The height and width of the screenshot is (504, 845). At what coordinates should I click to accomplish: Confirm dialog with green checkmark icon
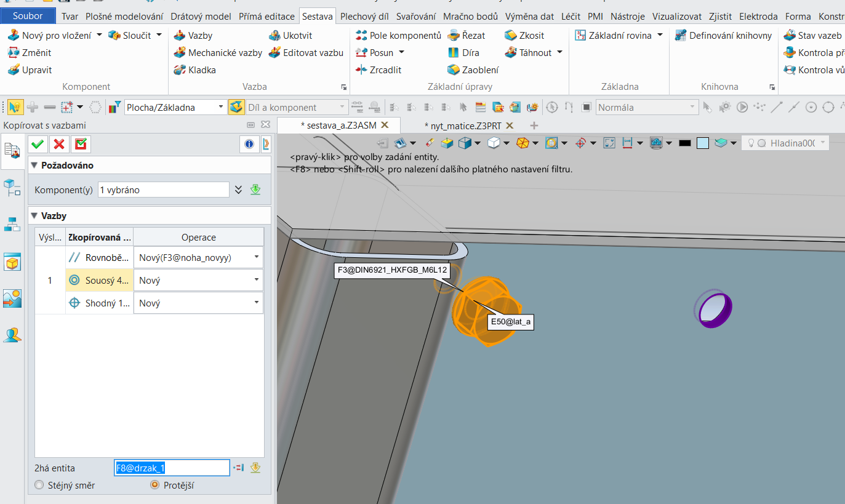(x=38, y=144)
